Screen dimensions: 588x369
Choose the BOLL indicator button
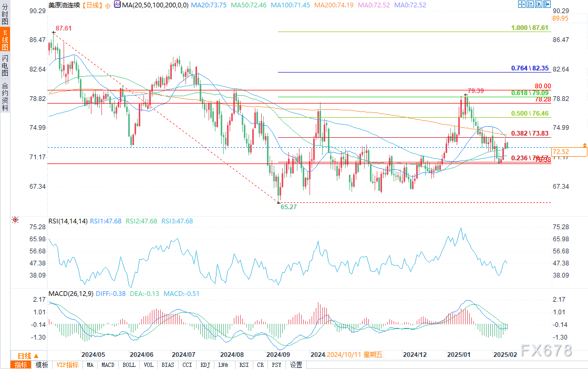pyautogui.click(x=129, y=365)
